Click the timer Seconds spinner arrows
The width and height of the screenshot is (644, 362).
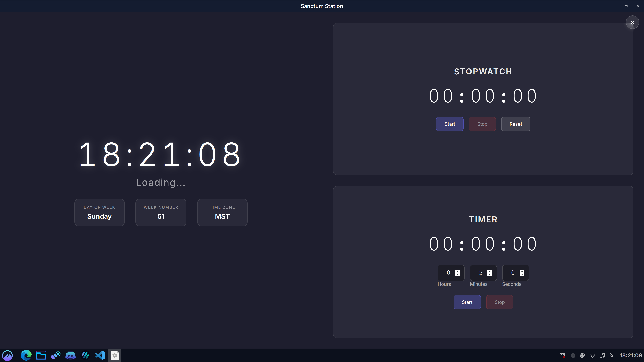click(x=522, y=273)
